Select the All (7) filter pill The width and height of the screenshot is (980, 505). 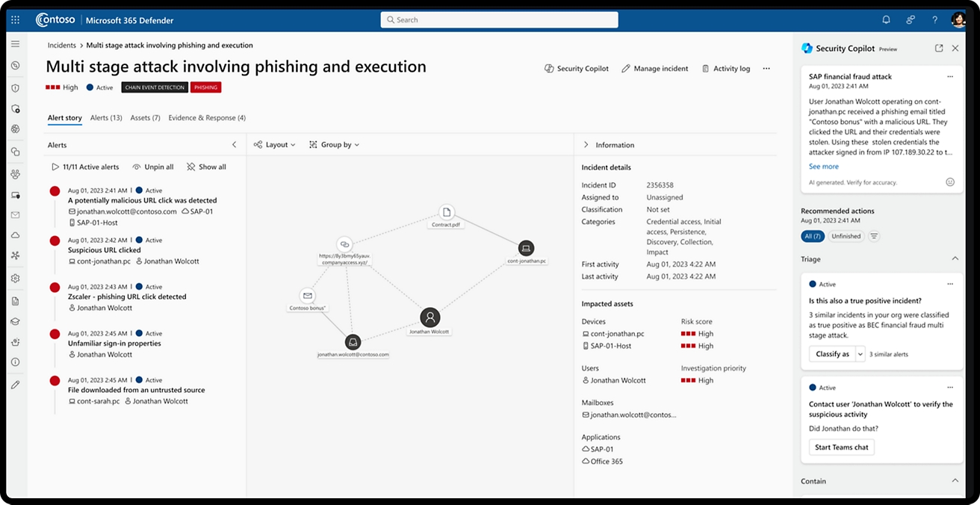(x=813, y=236)
